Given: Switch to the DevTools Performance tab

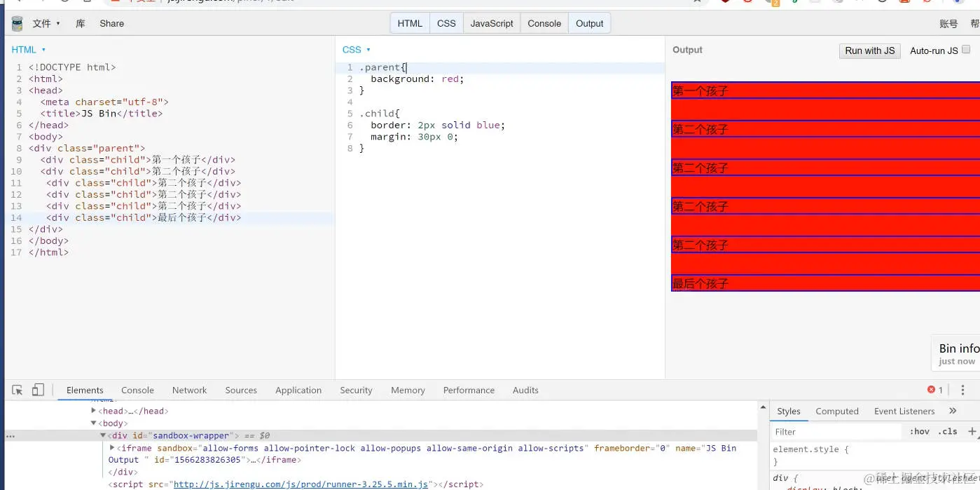Looking at the screenshot, I should (469, 390).
